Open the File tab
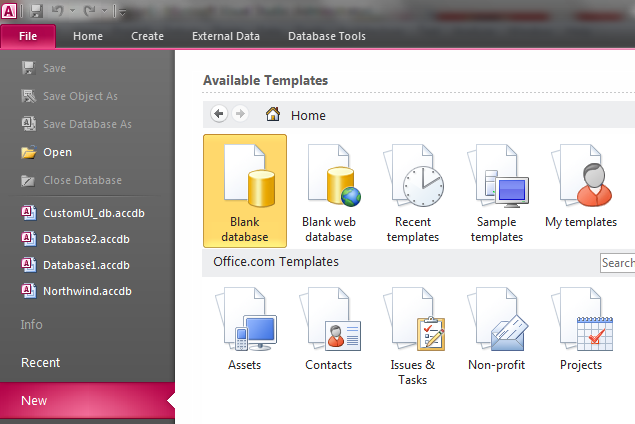The height and width of the screenshot is (424, 635). 28,36
